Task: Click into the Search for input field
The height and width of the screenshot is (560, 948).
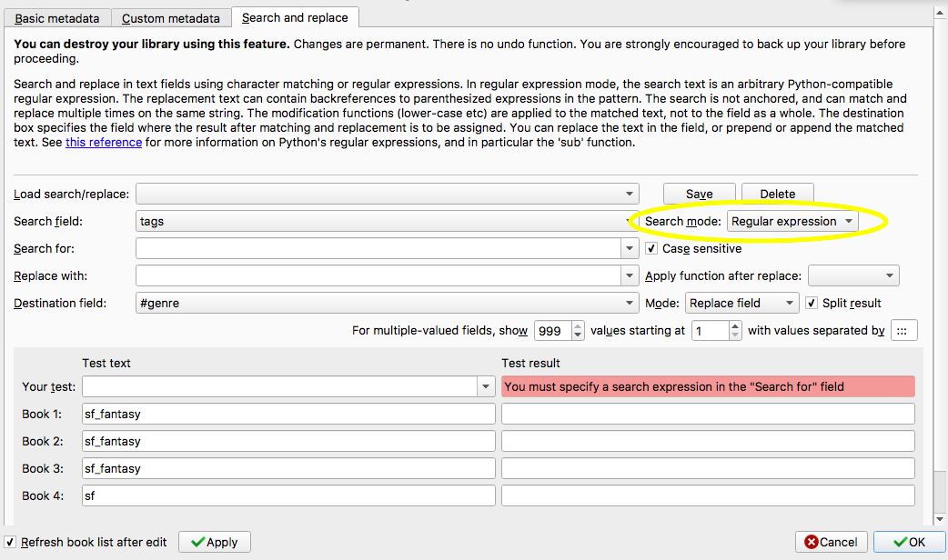Action: tap(378, 248)
